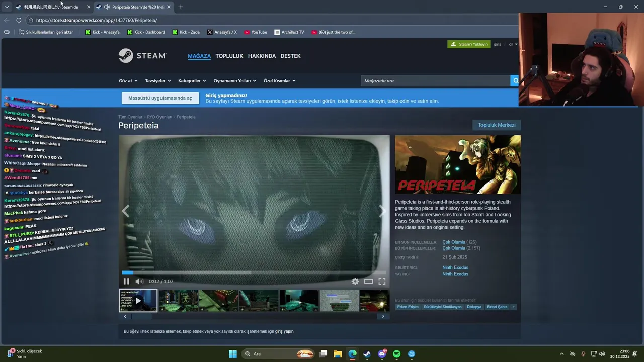The height and width of the screenshot is (362, 644).
Task: Open trailer video settings gear
Action: (355, 281)
